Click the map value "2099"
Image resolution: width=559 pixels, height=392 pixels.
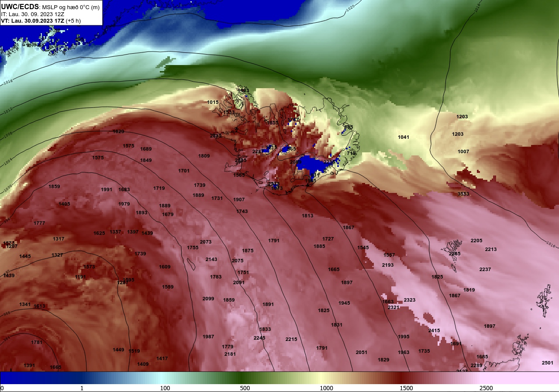point(208,299)
